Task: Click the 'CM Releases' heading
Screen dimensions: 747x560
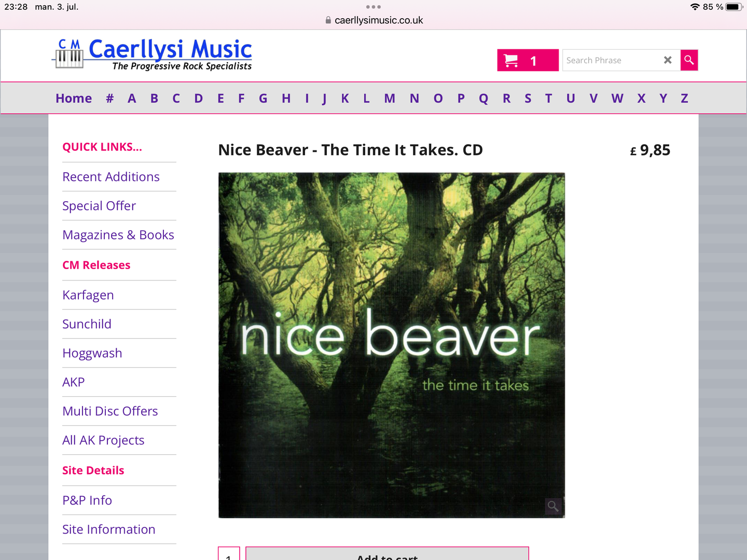Action: coord(96,265)
